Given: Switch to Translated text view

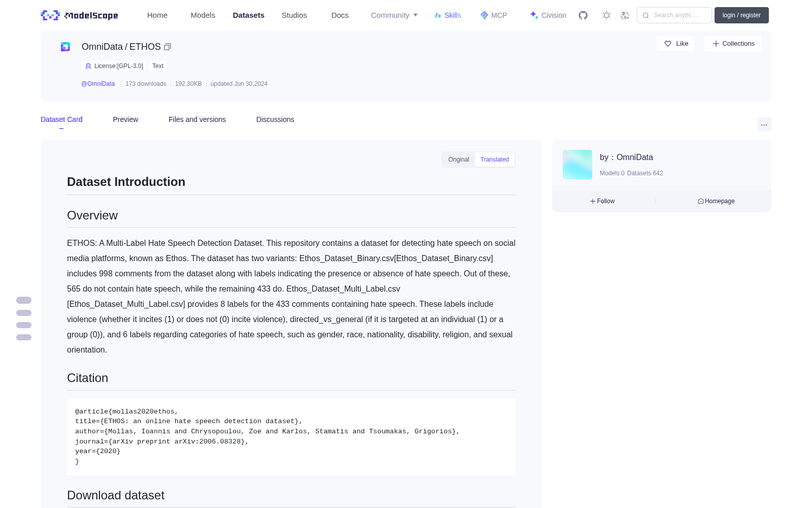Looking at the screenshot, I should [x=495, y=160].
